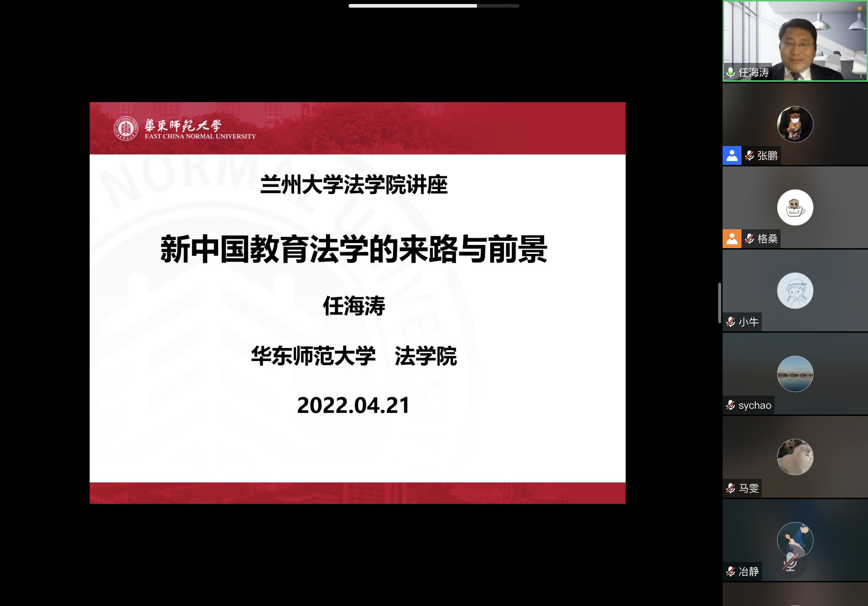Screen dimensions: 868x606
Task: Click the participant list scrollbar handle
Action: (719, 303)
